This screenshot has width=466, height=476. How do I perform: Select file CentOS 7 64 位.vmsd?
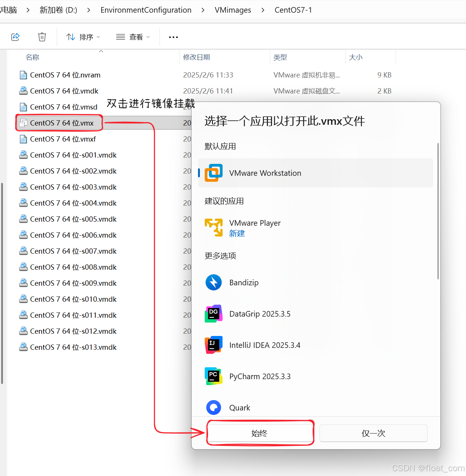[64, 107]
